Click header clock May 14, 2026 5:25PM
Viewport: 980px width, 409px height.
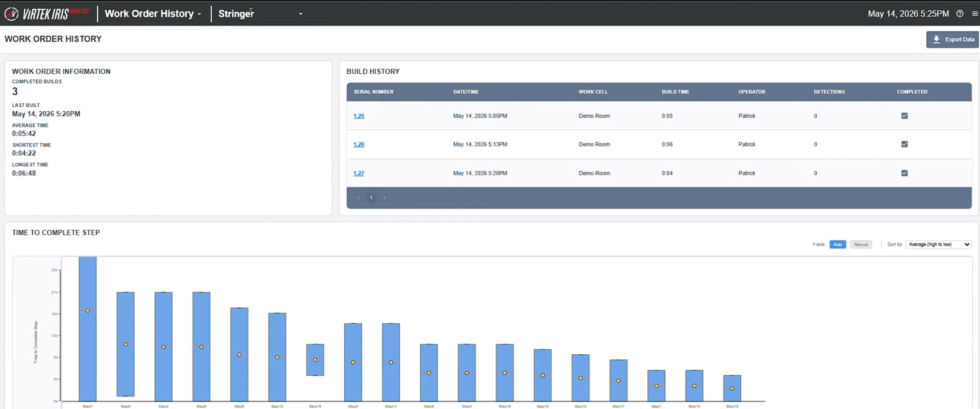tap(908, 14)
